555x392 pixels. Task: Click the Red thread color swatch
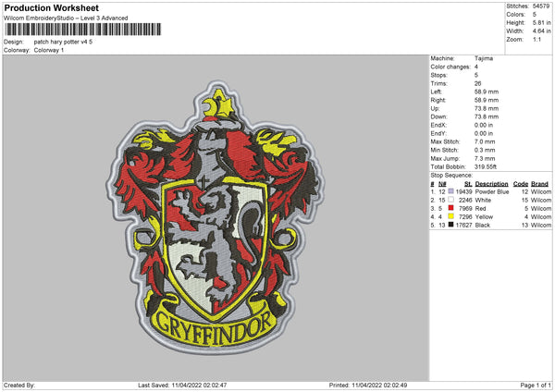click(x=450, y=208)
